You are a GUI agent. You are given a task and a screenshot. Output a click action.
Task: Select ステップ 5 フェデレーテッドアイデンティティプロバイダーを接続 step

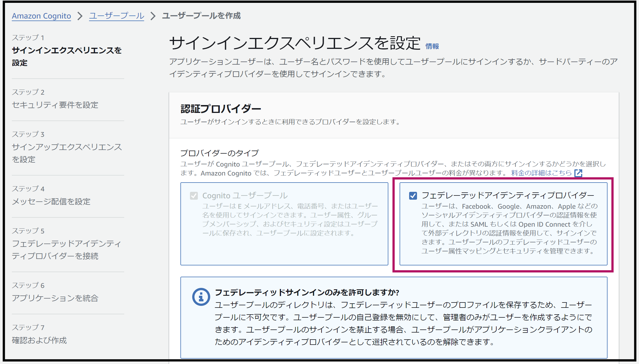(67, 244)
